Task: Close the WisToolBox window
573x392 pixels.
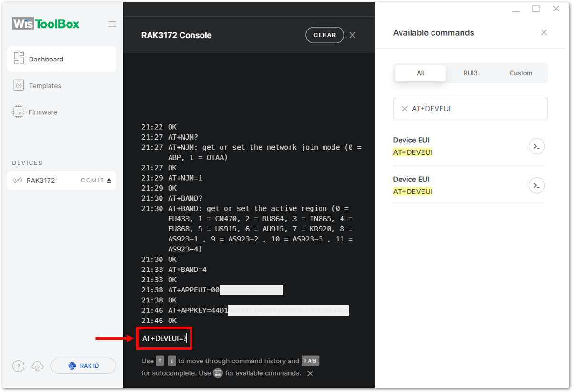Action: 556,9
